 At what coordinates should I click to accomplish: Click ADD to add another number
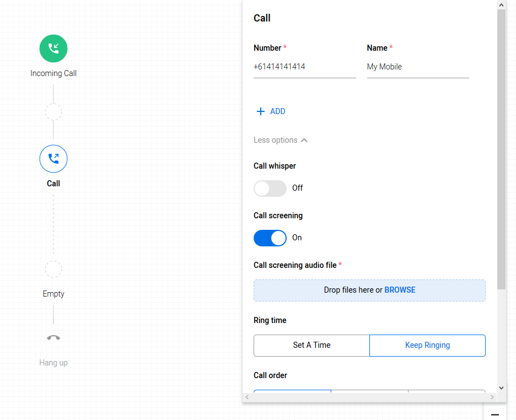click(277, 111)
